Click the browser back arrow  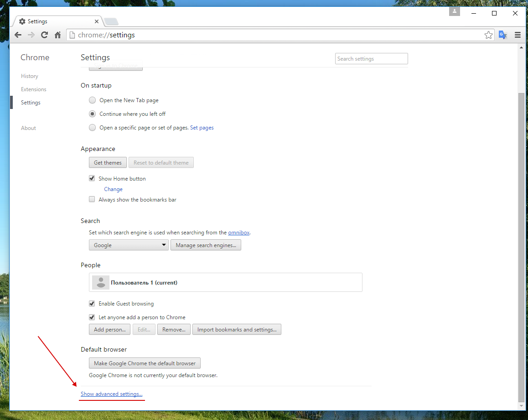coord(18,35)
